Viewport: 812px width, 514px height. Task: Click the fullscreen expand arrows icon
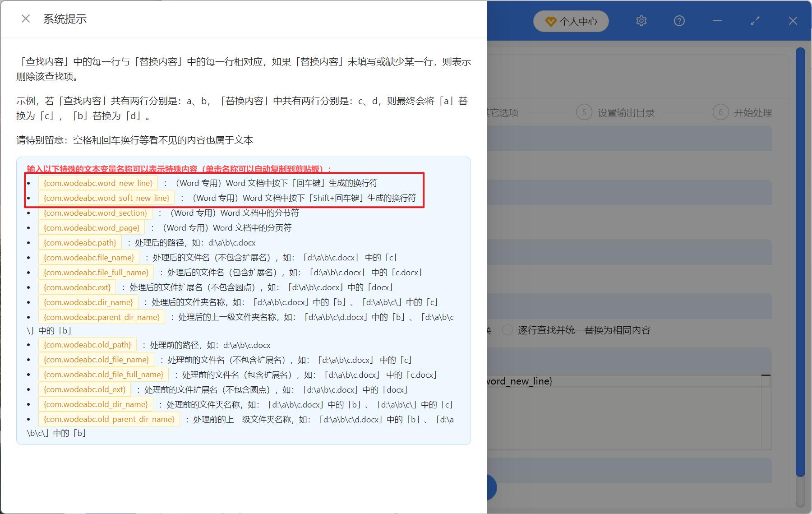754,20
